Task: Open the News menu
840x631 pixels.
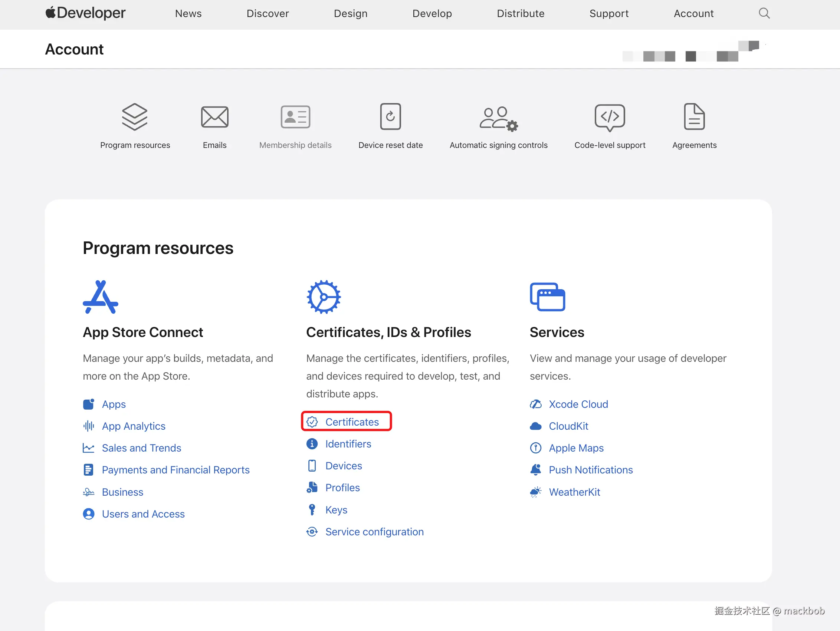Action: coord(188,14)
